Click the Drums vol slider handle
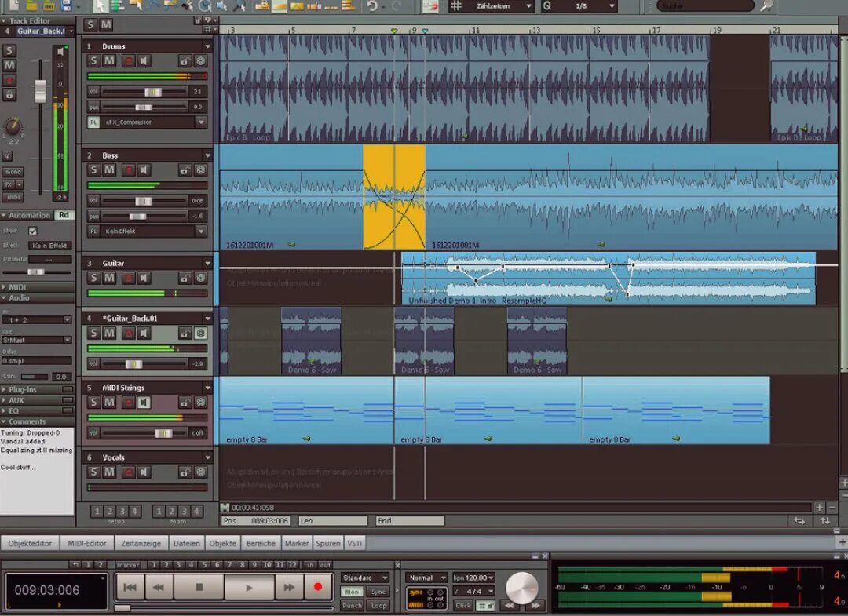 tap(153, 91)
